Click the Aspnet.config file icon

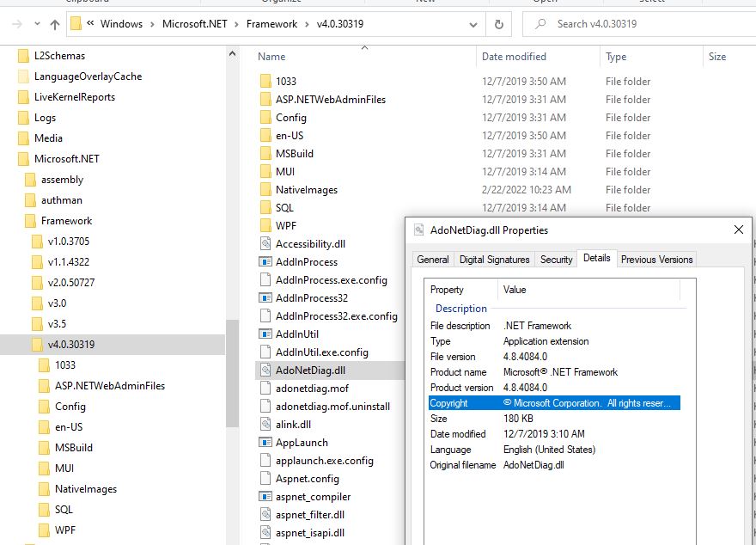pyautogui.click(x=265, y=479)
